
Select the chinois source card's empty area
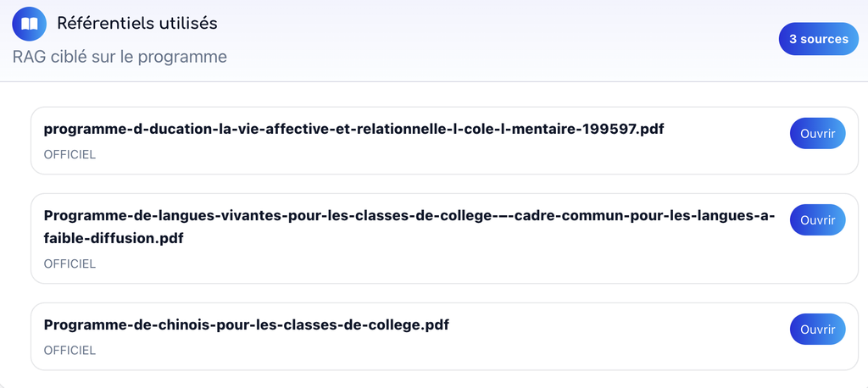[x=442, y=352]
